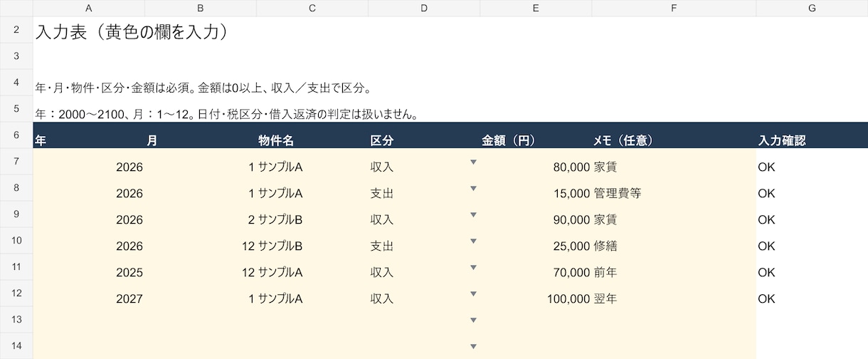Select row 13 header

(x=16, y=320)
